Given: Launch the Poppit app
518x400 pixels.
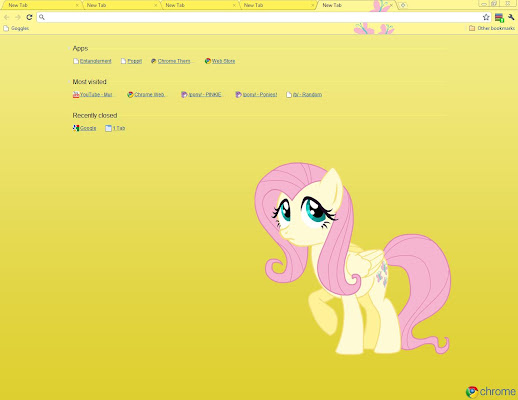Looking at the screenshot, I should [x=131, y=61].
